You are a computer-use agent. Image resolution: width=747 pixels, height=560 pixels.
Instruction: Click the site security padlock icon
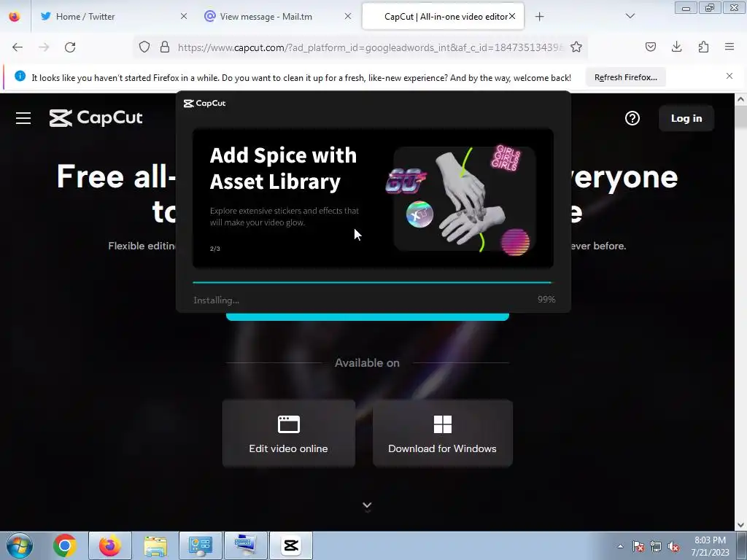click(x=165, y=47)
